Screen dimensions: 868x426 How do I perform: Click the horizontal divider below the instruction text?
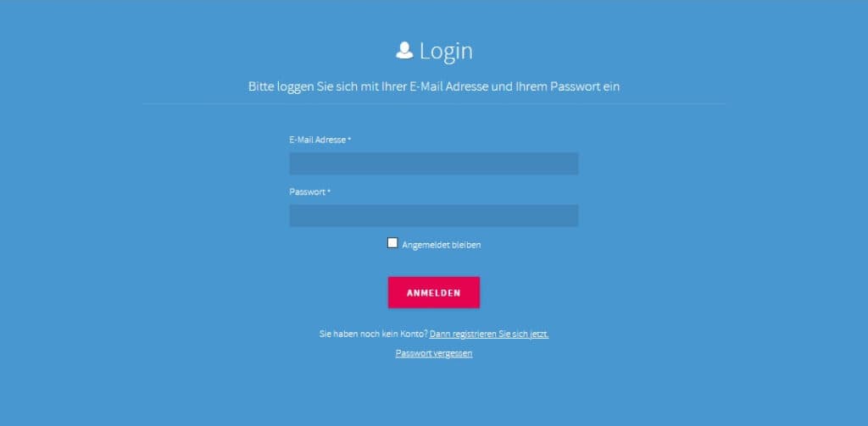point(434,103)
